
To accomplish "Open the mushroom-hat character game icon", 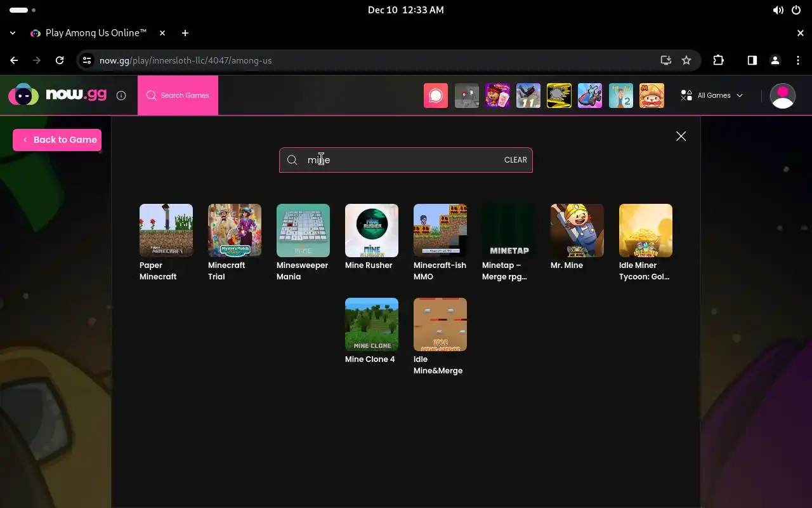I will 652,95.
